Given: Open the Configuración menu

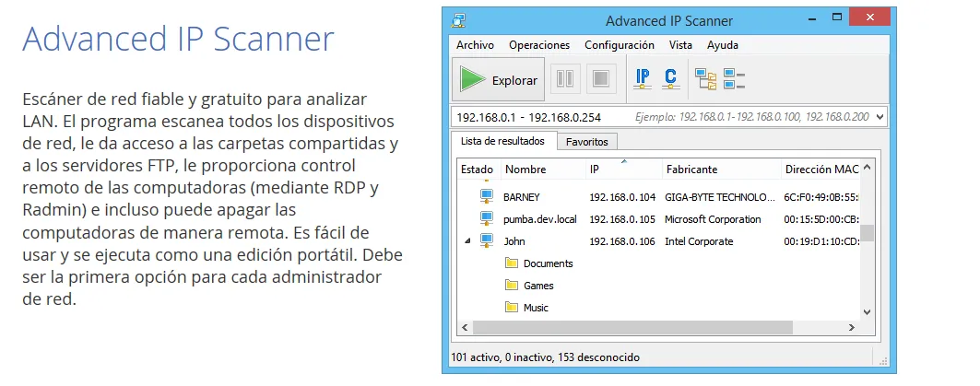Looking at the screenshot, I should 620,45.
